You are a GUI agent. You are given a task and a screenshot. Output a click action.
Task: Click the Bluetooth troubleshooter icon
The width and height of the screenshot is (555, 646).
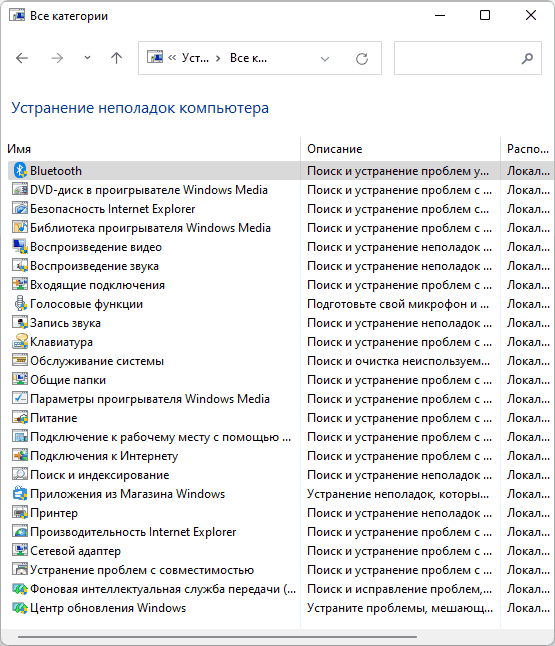point(20,171)
